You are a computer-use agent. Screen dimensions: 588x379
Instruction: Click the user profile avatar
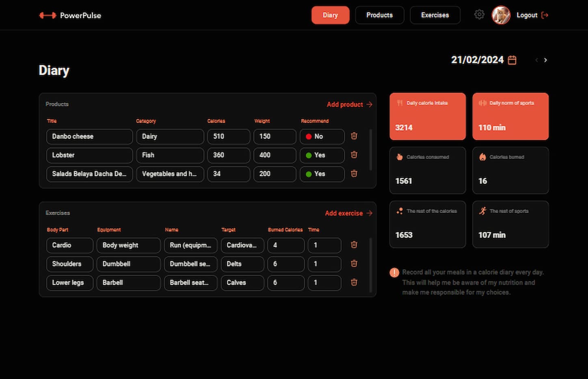coord(501,15)
